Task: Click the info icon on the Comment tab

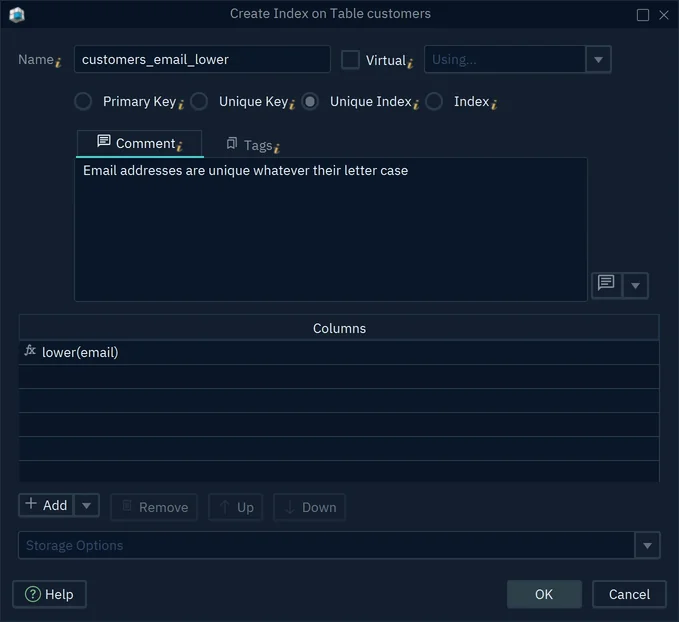Action: pyautogui.click(x=179, y=146)
